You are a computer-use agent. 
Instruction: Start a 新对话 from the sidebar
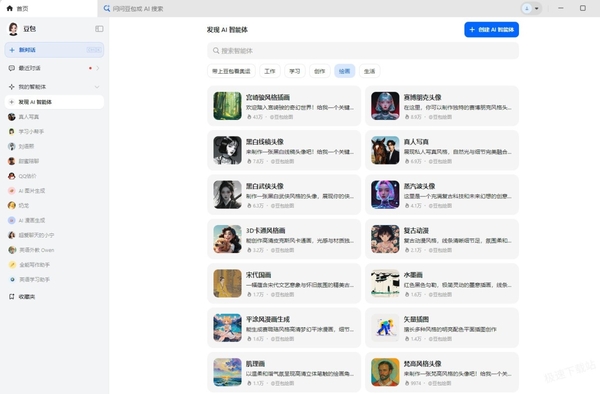tap(54, 50)
